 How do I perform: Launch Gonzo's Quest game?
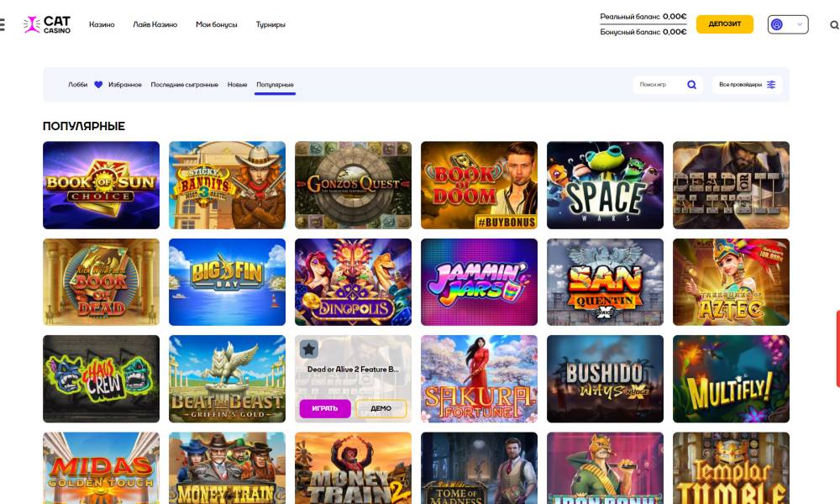coord(353,186)
